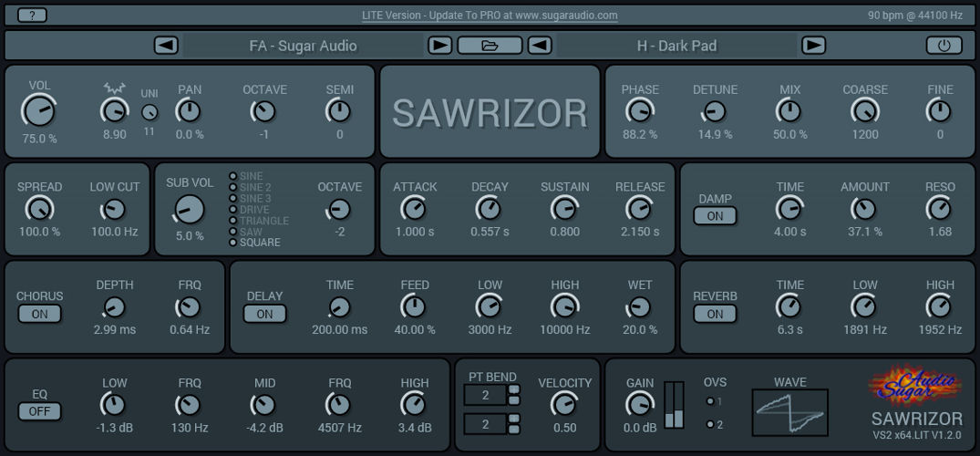980x456 pixels.
Task: Click the DECAY knob
Action: point(490,209)
